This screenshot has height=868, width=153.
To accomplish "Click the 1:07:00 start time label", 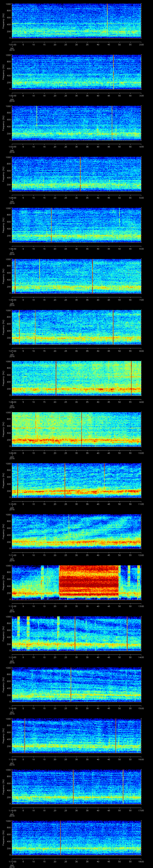I will (12, 351).
